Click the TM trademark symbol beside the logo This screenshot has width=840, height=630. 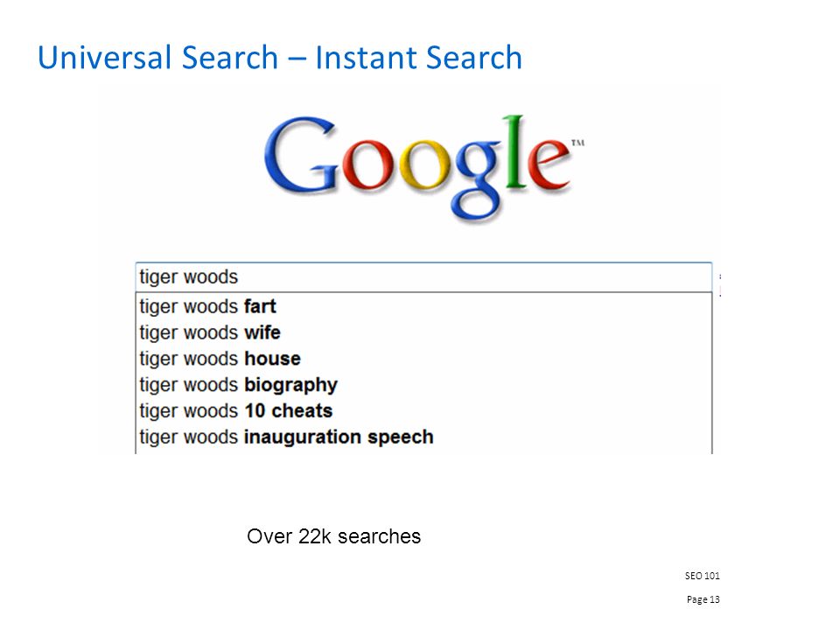click(577, 143)
